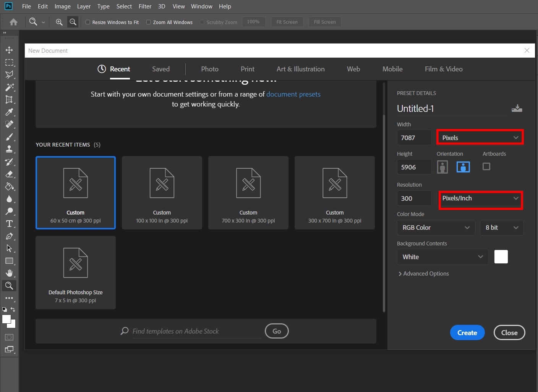This screenshot has width=538, height=392.
Task: Open the background color swatch
Action: 501,257
